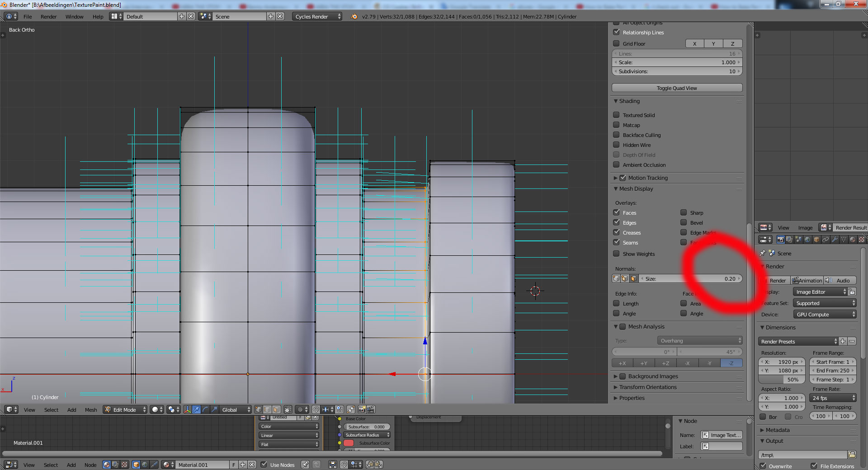Open the wrench Modifiers icon in Properties

pos(834,240)
